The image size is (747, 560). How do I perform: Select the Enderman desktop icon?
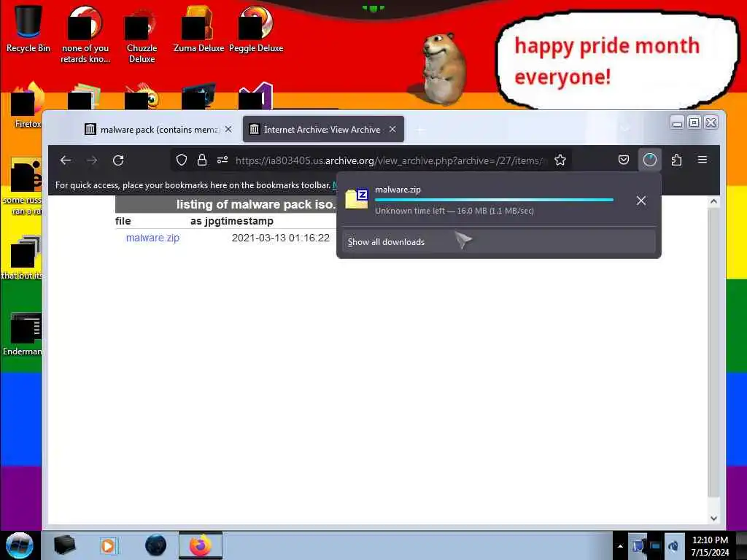point(23,334)
